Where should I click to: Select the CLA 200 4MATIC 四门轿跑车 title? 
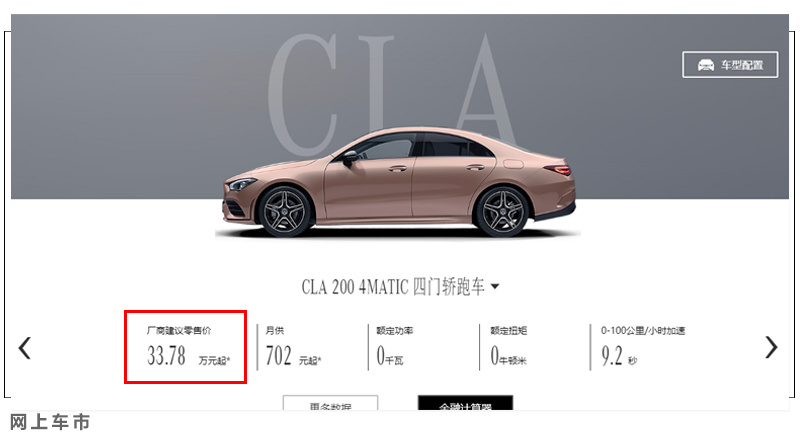tap(393, 287)
